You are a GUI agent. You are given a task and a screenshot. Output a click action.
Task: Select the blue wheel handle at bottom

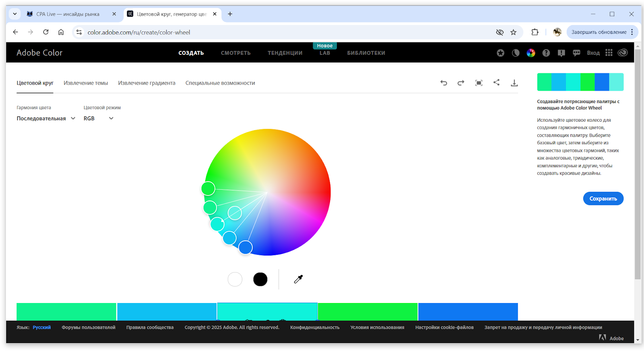click(245, 247)
